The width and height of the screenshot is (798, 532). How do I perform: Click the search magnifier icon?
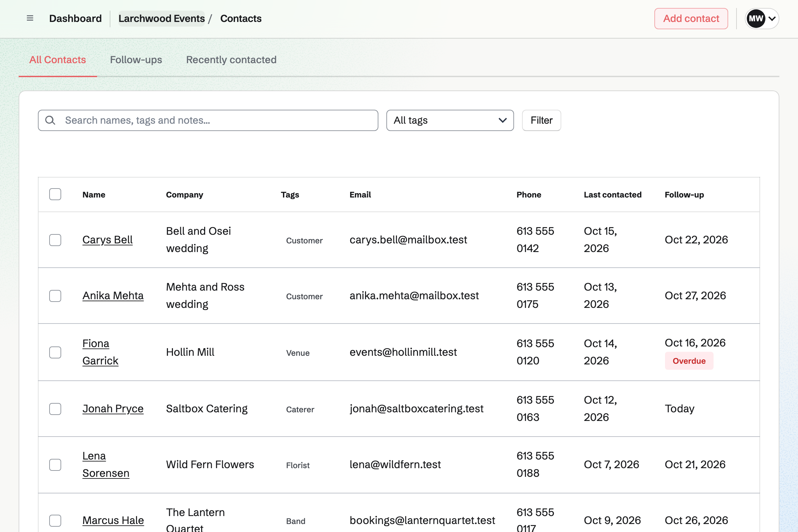(x=50, y=120)
